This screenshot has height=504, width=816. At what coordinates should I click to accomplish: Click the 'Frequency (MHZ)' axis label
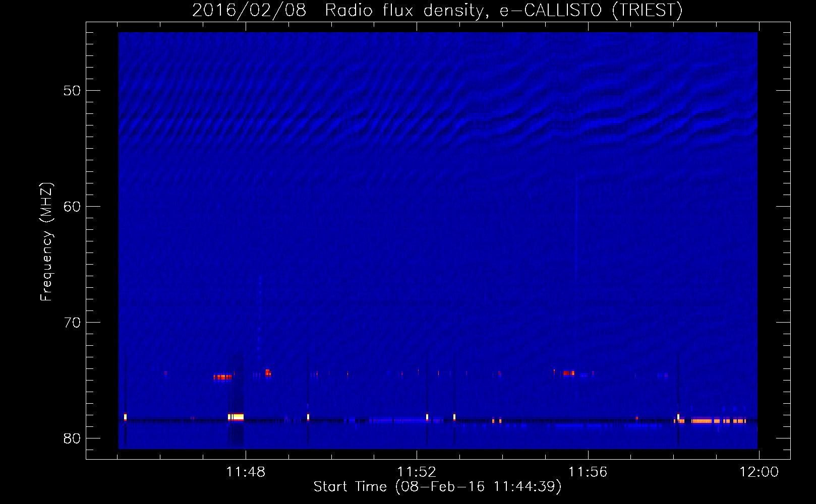(46, 242)
